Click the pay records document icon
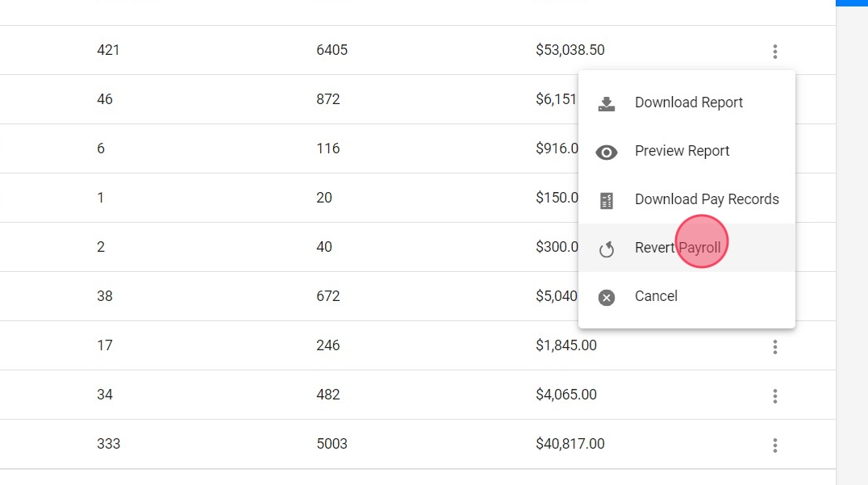This screenshot has width=868, height=485. (607, 200)
